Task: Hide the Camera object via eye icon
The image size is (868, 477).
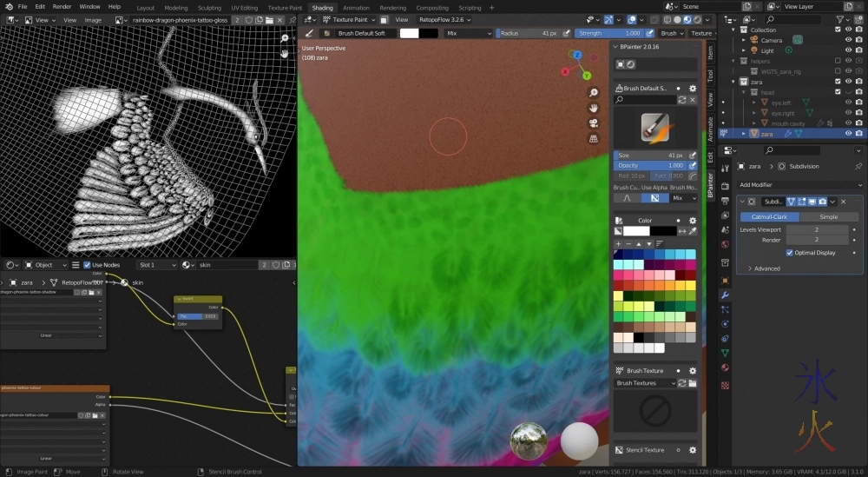Action: (847, 40)
